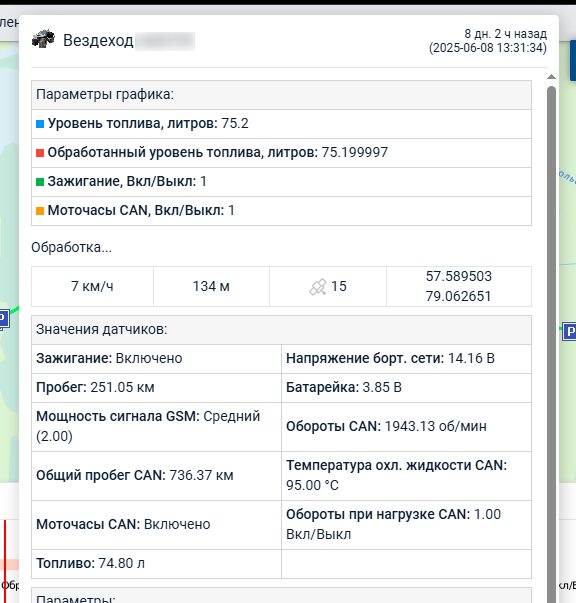Click the 'Зажигание: Включено' cell

tap(156, 359)
